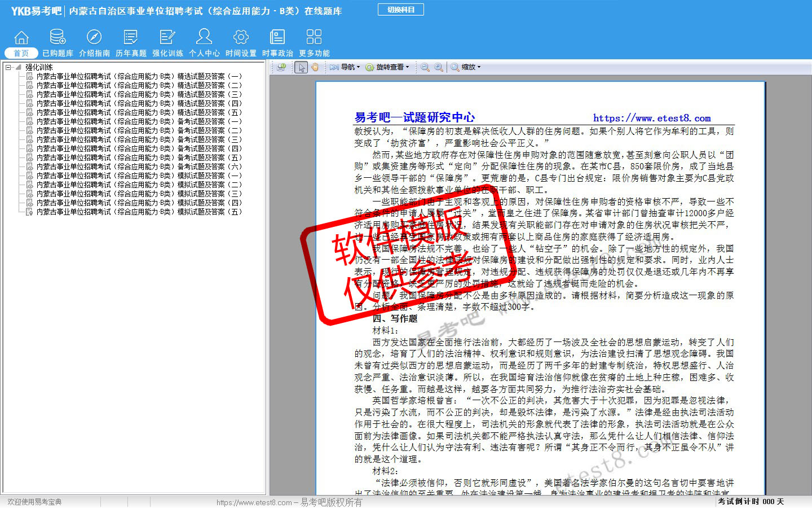This screenshot has height=508, width=812.
Task: Click the print help icon in toolbar
Action: (x=282, y=67)
